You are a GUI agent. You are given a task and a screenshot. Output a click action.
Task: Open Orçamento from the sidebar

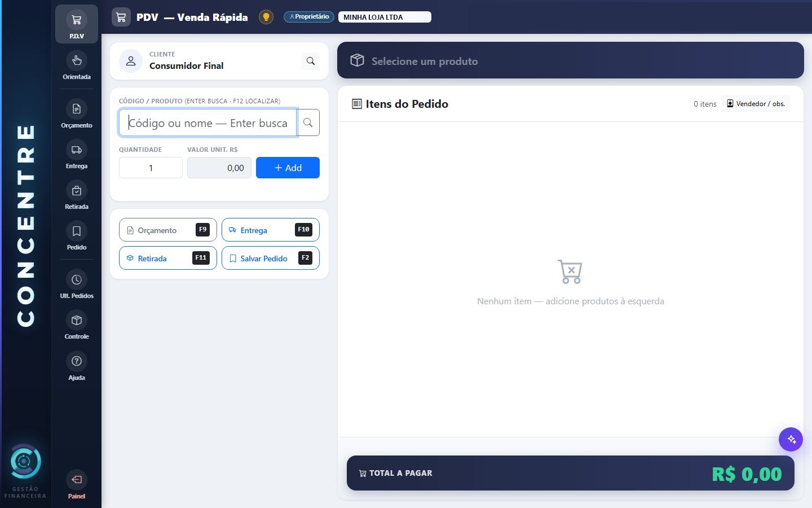pyautogui.click(x=77, y=115)
